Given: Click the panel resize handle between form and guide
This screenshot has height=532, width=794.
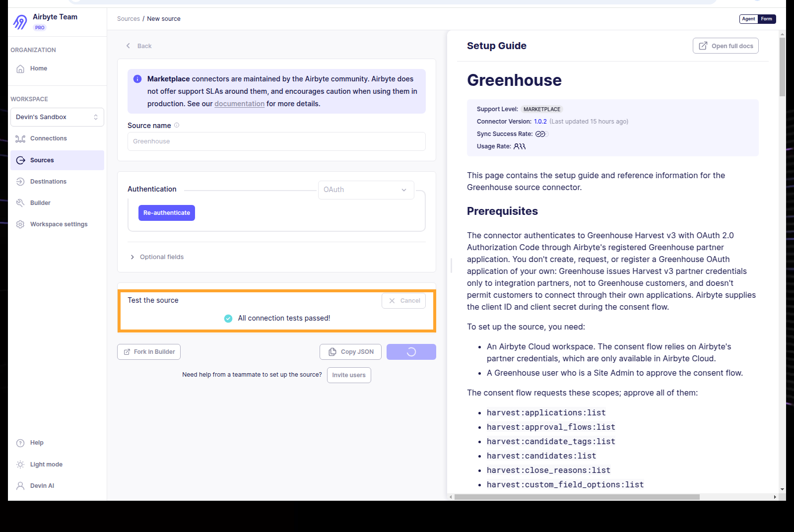Looking at the screenshot, I should pyautogui.click(x=451, y=266).
